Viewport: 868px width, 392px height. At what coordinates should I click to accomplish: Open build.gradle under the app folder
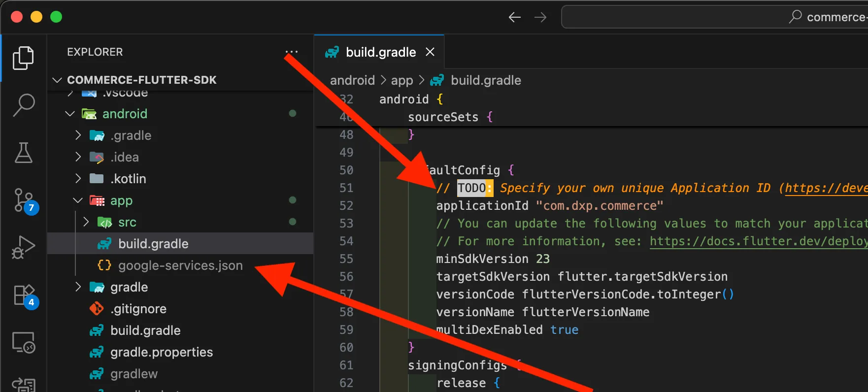point(180,244)
